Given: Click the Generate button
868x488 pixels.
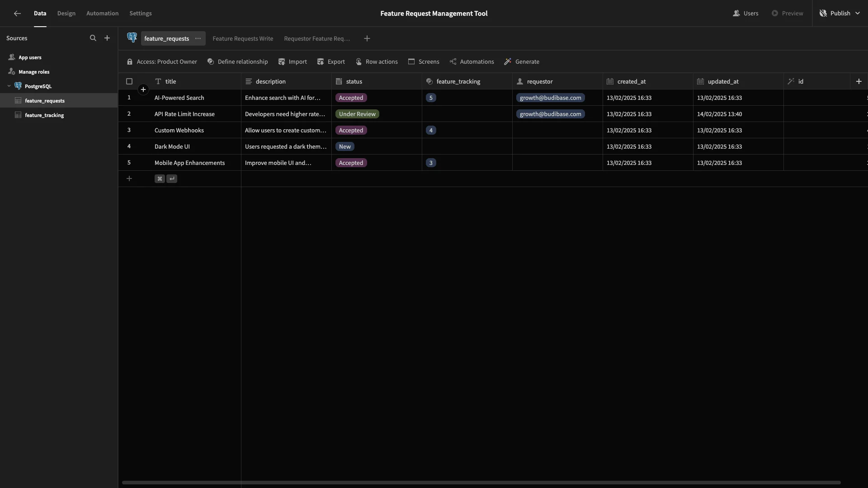Looking at the screenshot, I should pyautogui.click(x=522, y=62).
